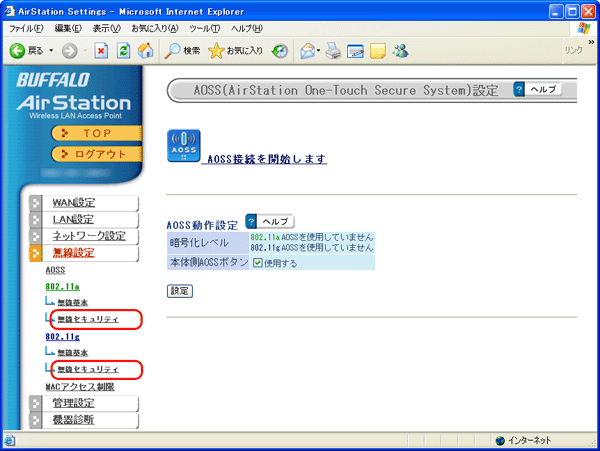Click the Edit page toolbar icon
Screen dimensions: 600x451
[355, 51]
